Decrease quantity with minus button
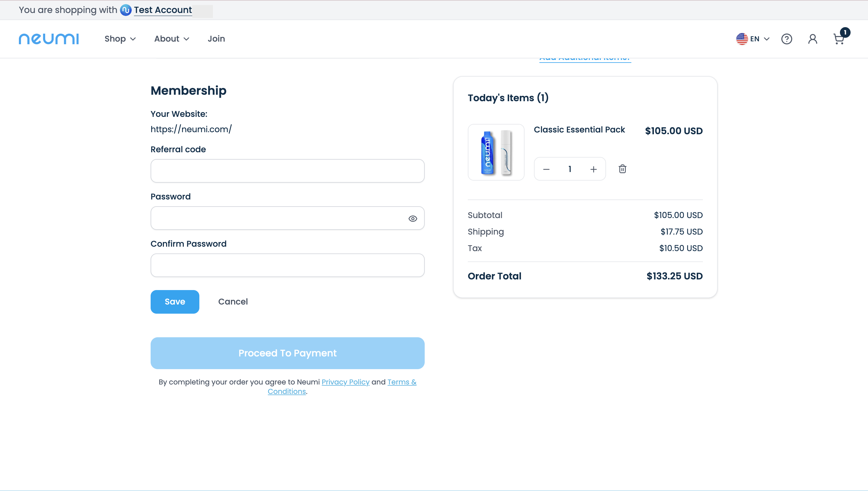 click(x=546, y=169)
